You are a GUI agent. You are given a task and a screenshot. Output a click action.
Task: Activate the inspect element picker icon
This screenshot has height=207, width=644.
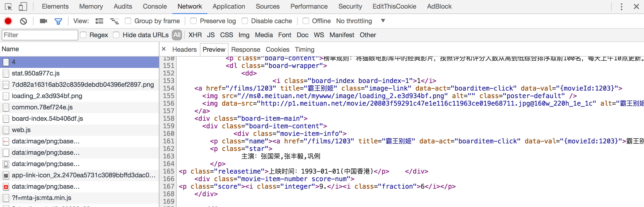tap(8, 7)
